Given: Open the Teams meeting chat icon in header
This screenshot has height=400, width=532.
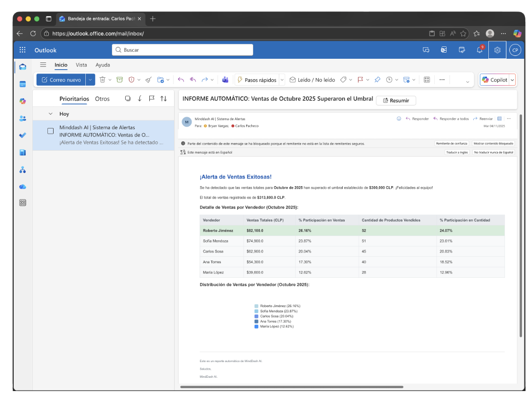Looking at the screenshot, I should coord(426,50).
